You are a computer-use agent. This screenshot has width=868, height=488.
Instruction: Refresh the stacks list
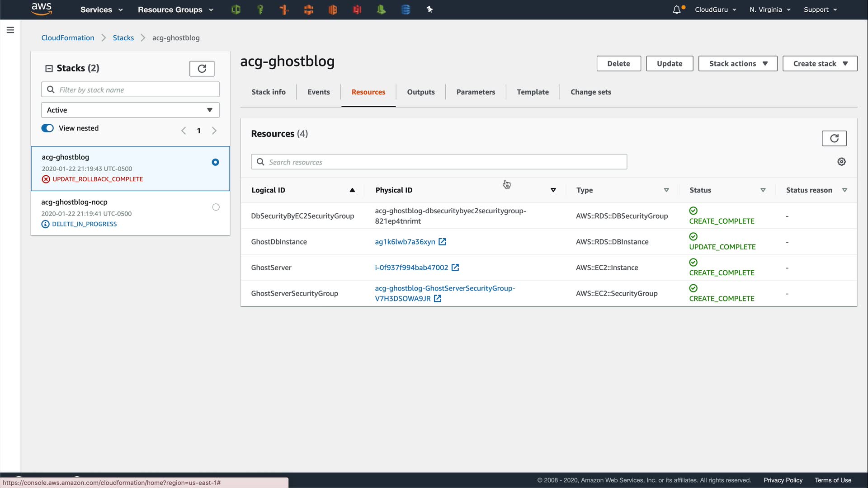point(202,69)
